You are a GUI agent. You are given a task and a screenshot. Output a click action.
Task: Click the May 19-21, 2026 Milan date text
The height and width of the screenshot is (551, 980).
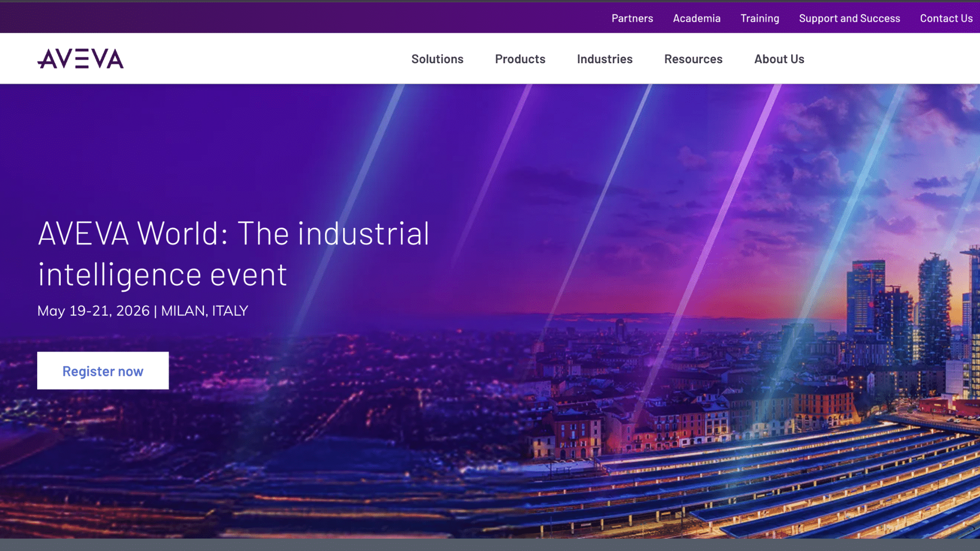click(x=143, y=310)
